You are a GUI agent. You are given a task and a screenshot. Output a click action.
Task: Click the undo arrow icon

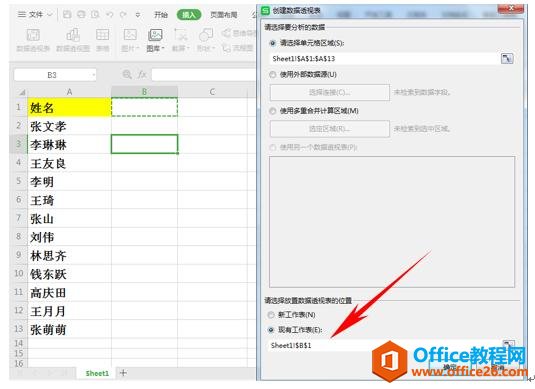tap(110, 14)
